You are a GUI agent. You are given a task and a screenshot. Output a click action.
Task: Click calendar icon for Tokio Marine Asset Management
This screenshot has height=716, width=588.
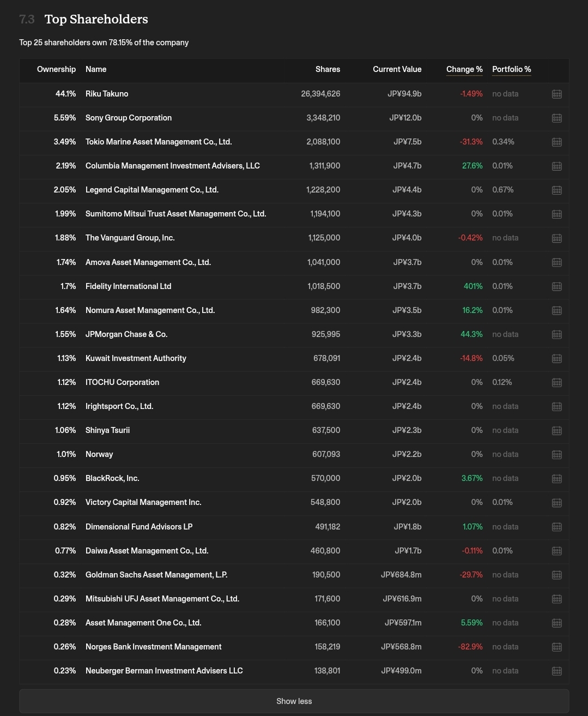click(556, 142)
